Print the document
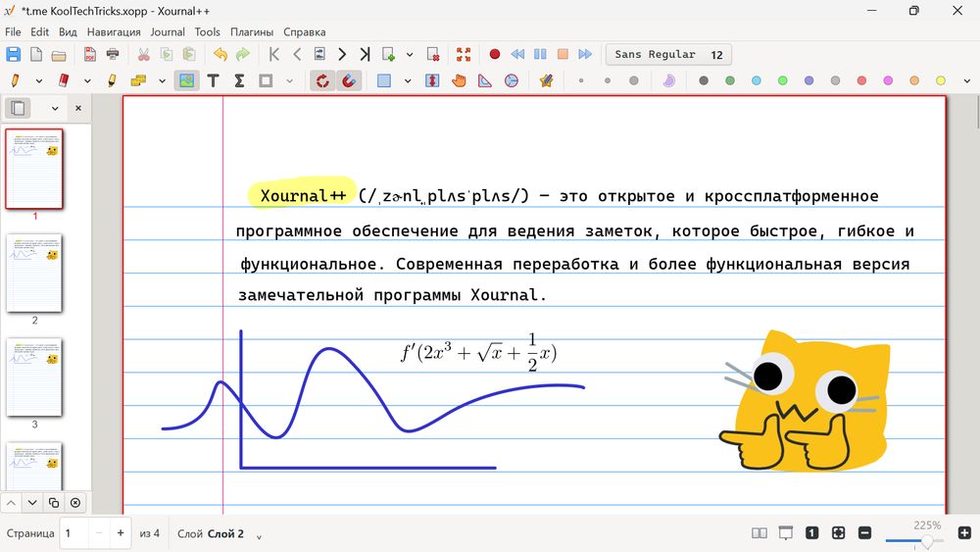 tap(113, 54)
